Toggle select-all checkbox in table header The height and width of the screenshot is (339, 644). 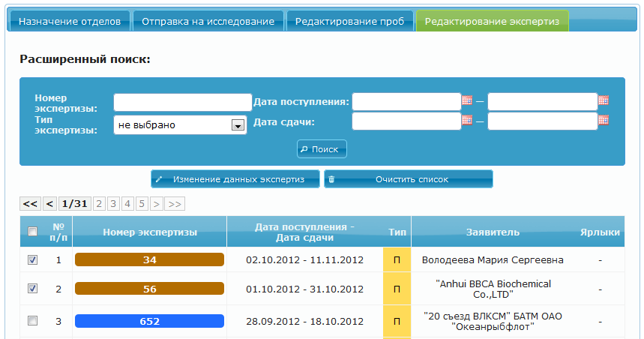(32, 232)
